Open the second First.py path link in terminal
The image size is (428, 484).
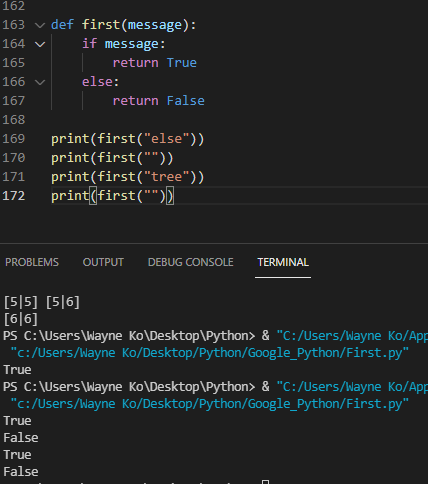[x=210, y=404]
